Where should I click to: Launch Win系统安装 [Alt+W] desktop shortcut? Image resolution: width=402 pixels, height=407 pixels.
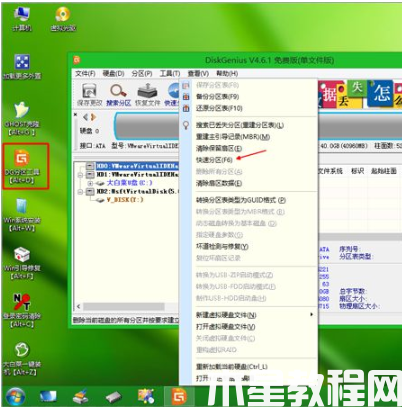pos(22,214)
